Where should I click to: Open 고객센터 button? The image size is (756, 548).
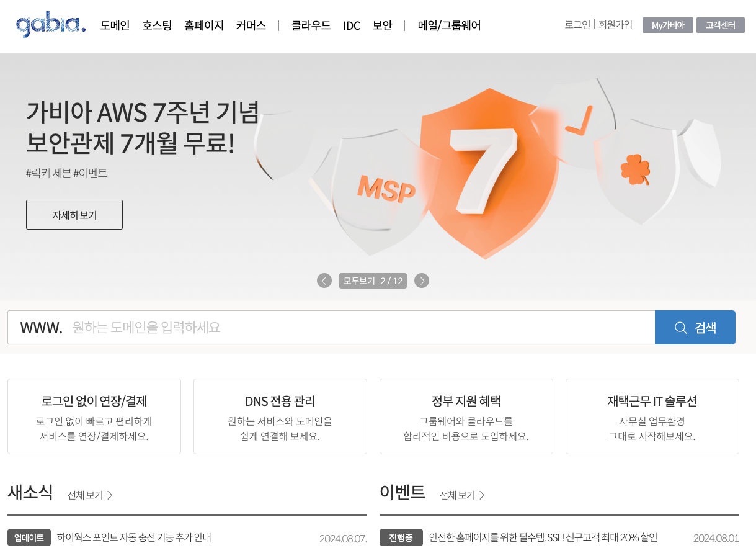click(721, 25)
